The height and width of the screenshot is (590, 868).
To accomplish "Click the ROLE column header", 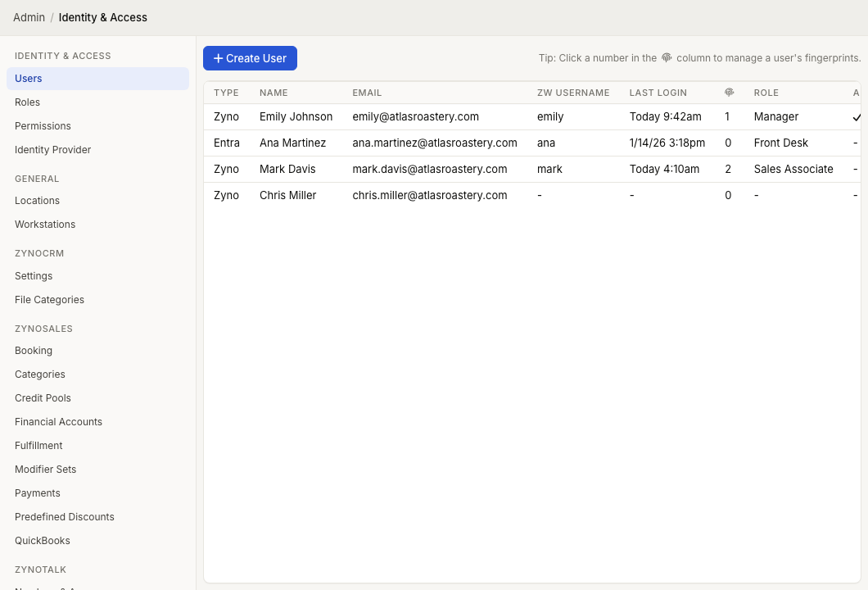I will [766, 93].
